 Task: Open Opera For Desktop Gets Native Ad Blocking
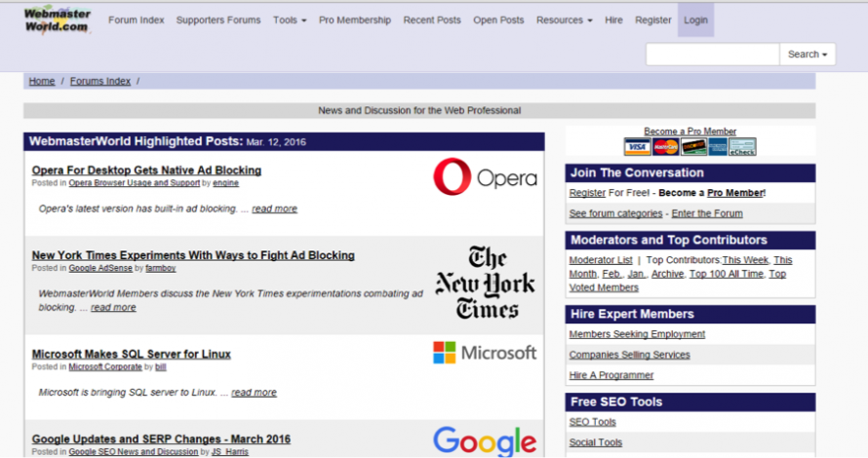click(146, 171)
